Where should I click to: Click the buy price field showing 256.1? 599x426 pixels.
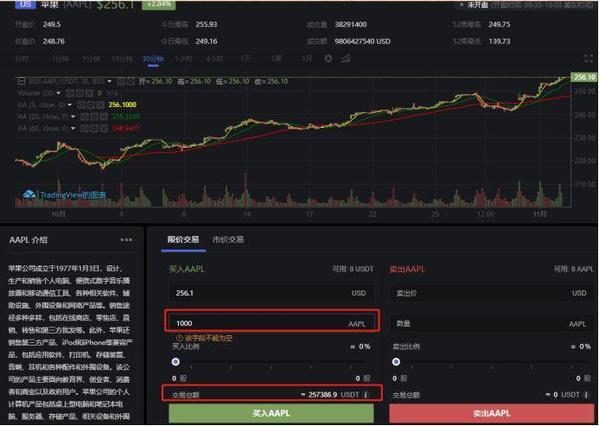pos(271,293)
